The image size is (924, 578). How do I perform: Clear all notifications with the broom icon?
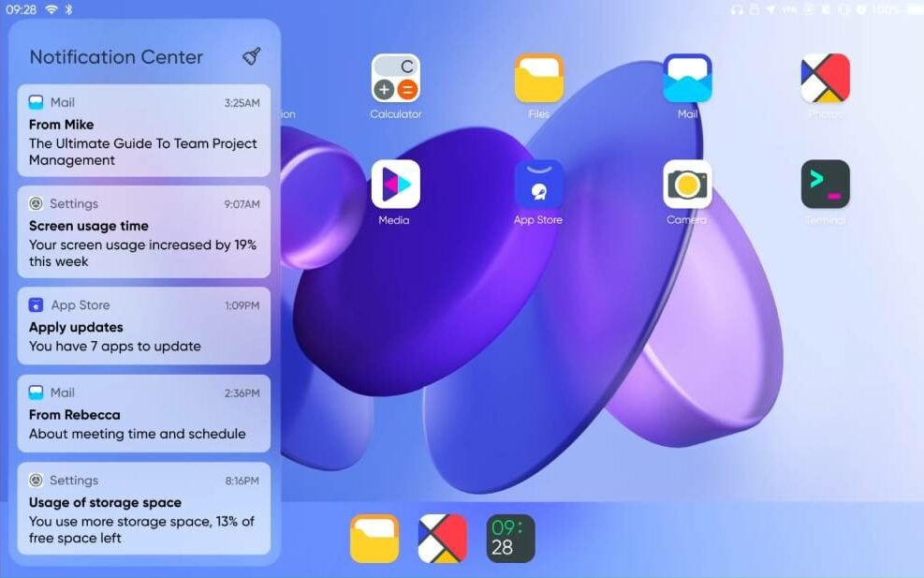[252, 57]
